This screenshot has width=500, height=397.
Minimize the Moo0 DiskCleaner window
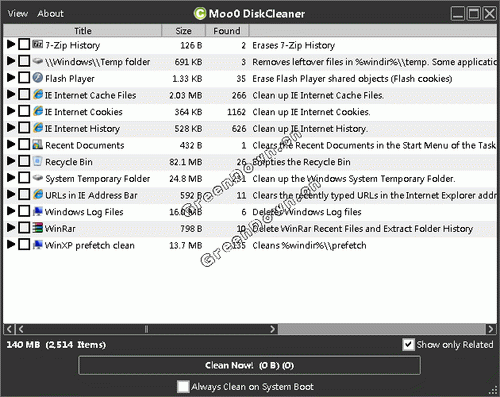(458, 14)
